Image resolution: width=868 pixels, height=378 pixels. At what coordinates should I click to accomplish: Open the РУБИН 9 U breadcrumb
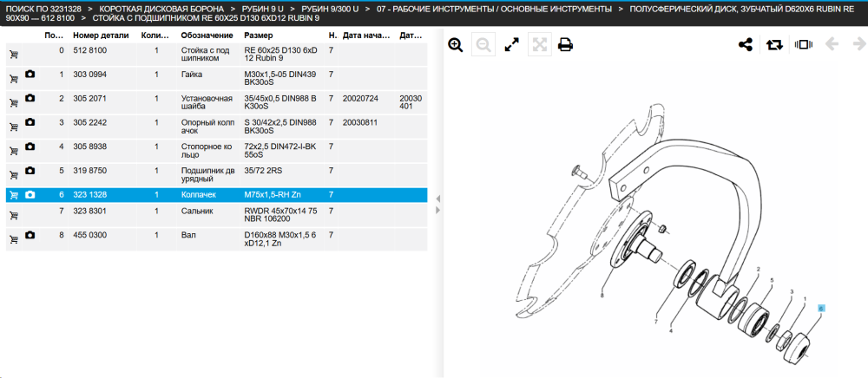click(262, 9)
